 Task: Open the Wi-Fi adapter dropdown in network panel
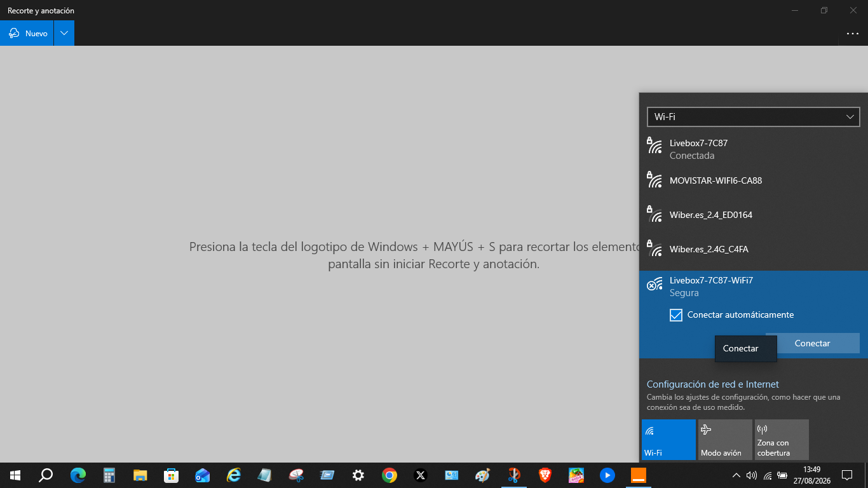[x=753, y=117]
